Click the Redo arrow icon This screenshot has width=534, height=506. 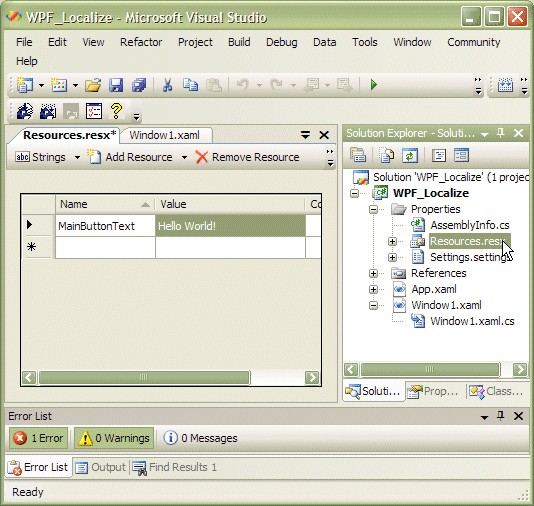coord(277,85)
